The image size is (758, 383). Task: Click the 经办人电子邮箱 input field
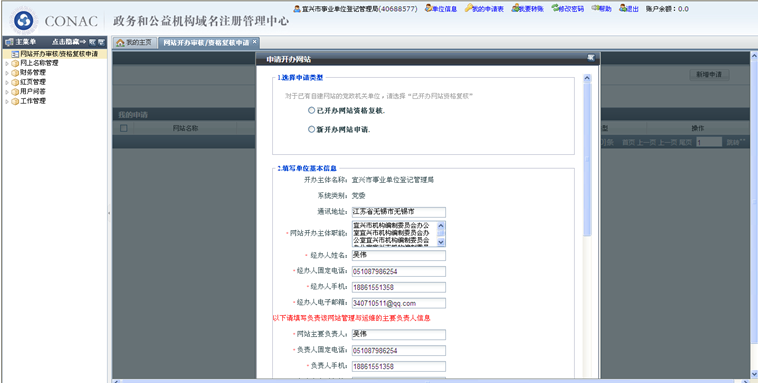398,303
